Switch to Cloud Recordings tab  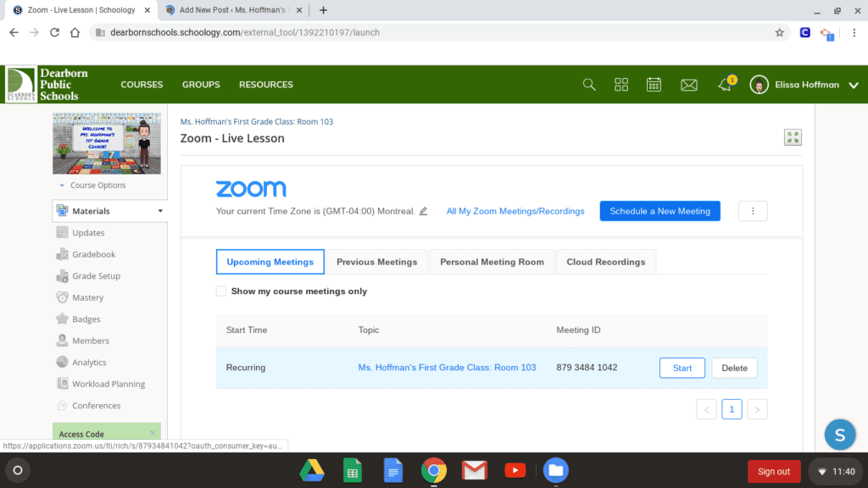click(605, 262)
